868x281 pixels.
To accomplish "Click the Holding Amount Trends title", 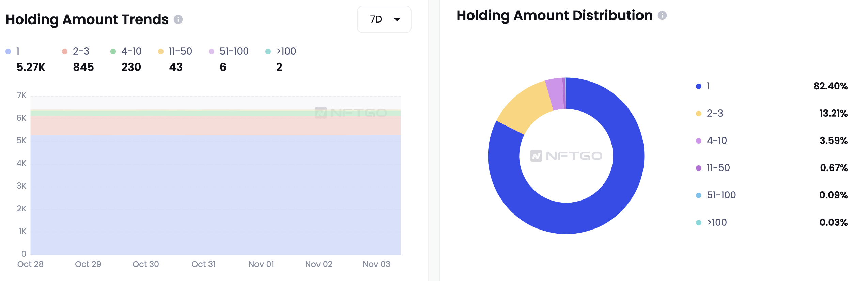I will tap(87, 19).
